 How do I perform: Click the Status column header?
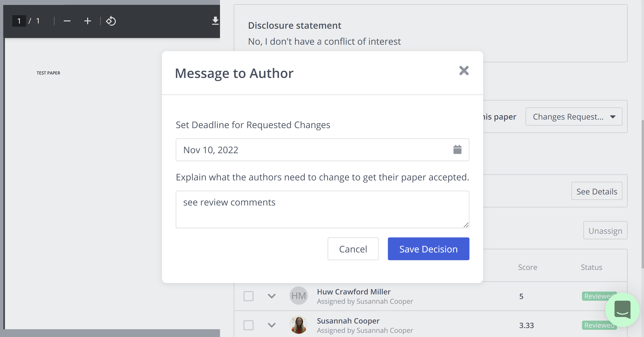coord(591,267)
